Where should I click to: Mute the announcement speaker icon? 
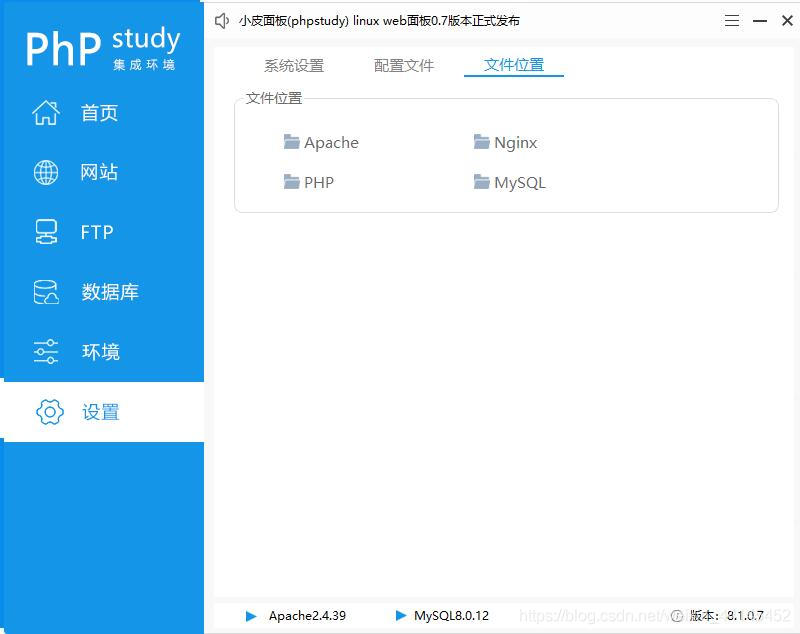pyautogui.click(x=222, y=20)
